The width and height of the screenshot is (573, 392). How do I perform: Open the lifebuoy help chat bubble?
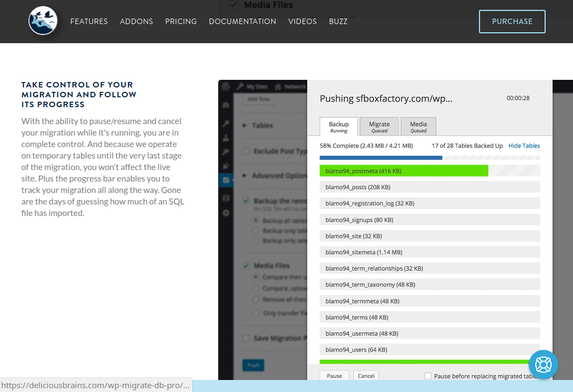543,365
